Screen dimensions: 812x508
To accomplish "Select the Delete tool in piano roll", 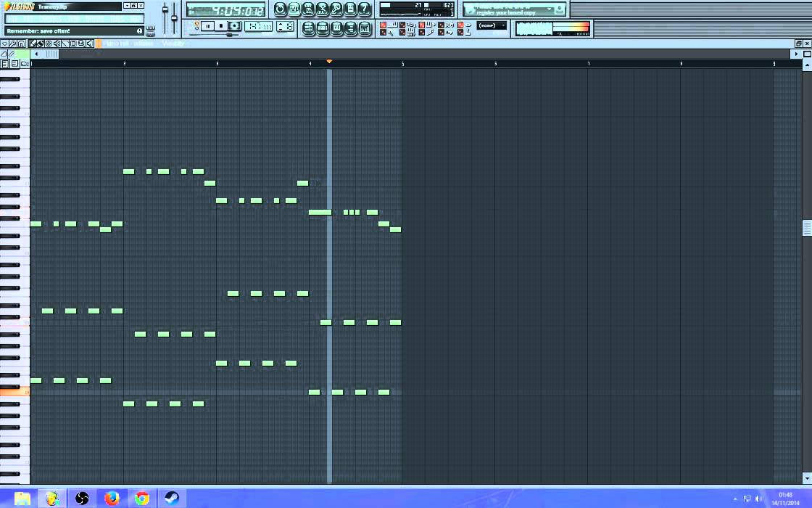I will tap(49, 44).
